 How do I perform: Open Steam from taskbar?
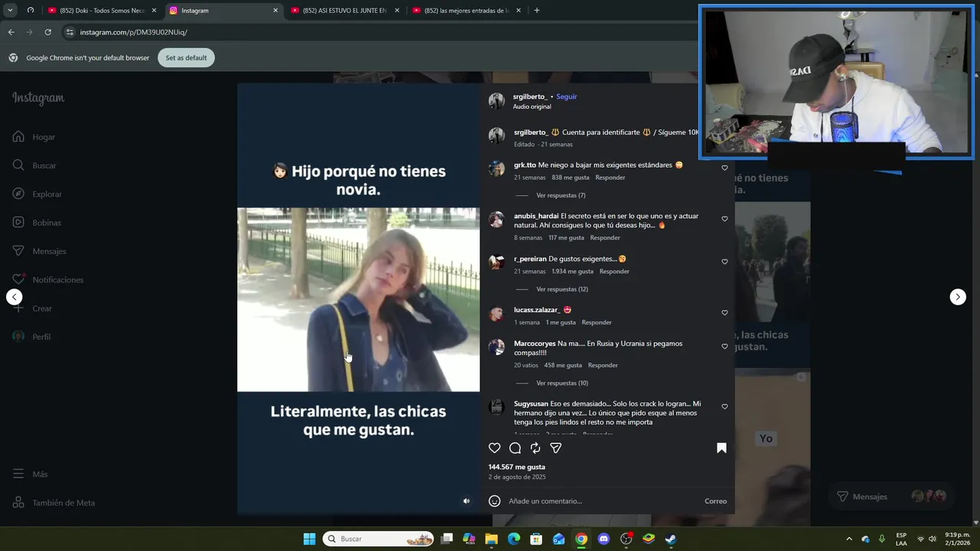pyautogui.click(x=671, y=539)
